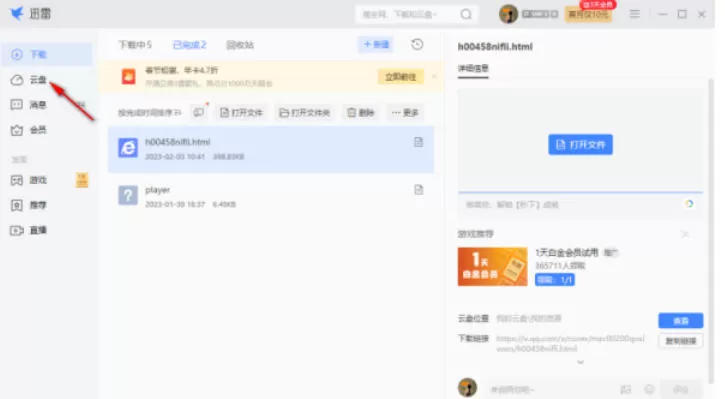Click the image attach icon in comment bar
Viewport: 725px width, 399px height.
pyautogui.click(x=626, y=390)
